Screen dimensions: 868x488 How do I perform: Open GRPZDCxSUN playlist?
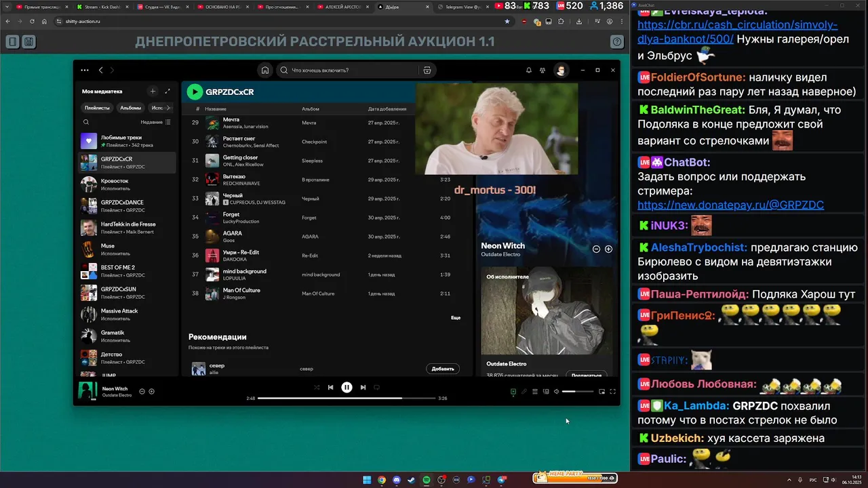[x=127, y=293]
